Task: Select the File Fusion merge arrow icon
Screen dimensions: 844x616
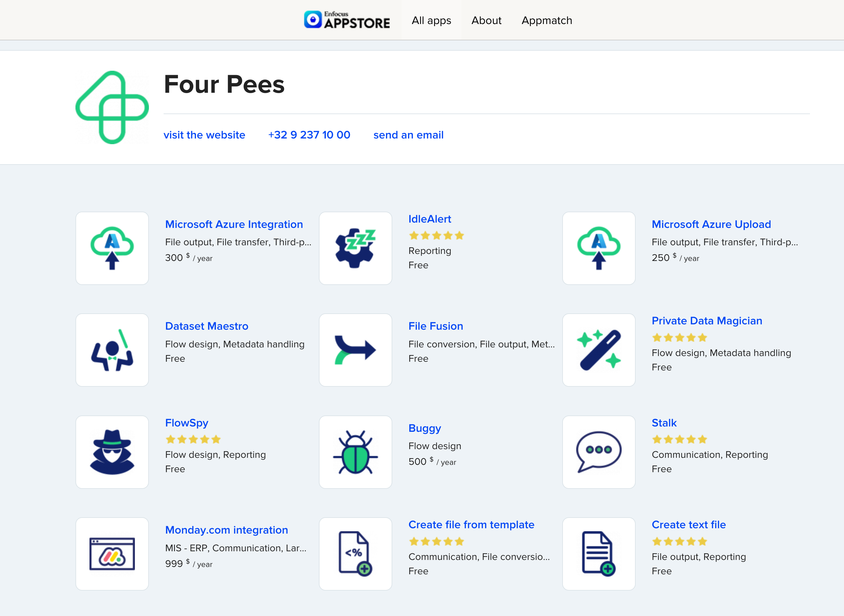Action: click(356, 350)
